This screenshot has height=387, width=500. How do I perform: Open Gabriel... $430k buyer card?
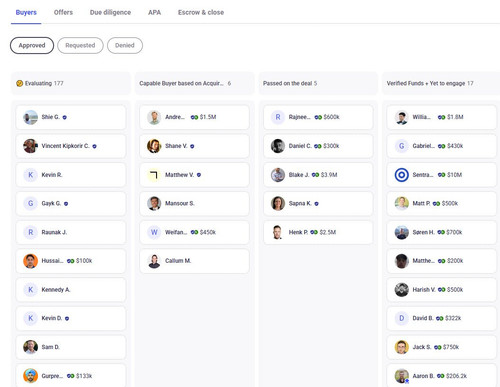click(x=442, y=146)
